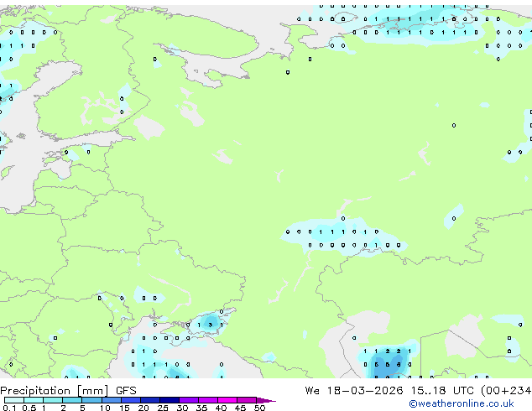Click the 'Precipitation [mm]' title text
Screen dimensions: 532x411
pyautogui.click(x=55, y=391)
